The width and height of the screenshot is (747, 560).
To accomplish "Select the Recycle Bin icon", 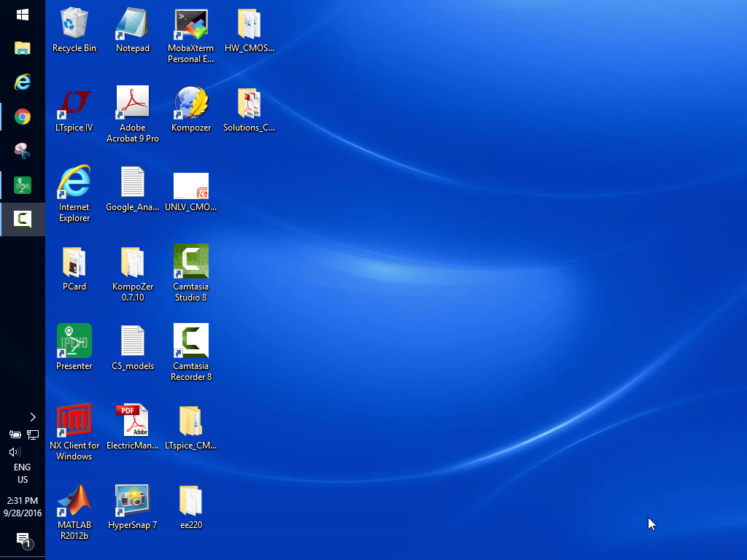I will coord(74,26).
